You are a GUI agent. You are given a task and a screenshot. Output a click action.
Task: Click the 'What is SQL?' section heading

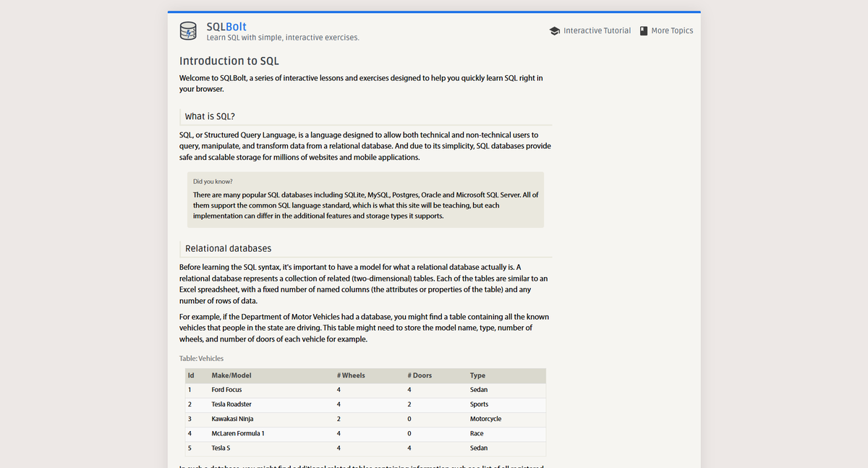click(210, 116)
